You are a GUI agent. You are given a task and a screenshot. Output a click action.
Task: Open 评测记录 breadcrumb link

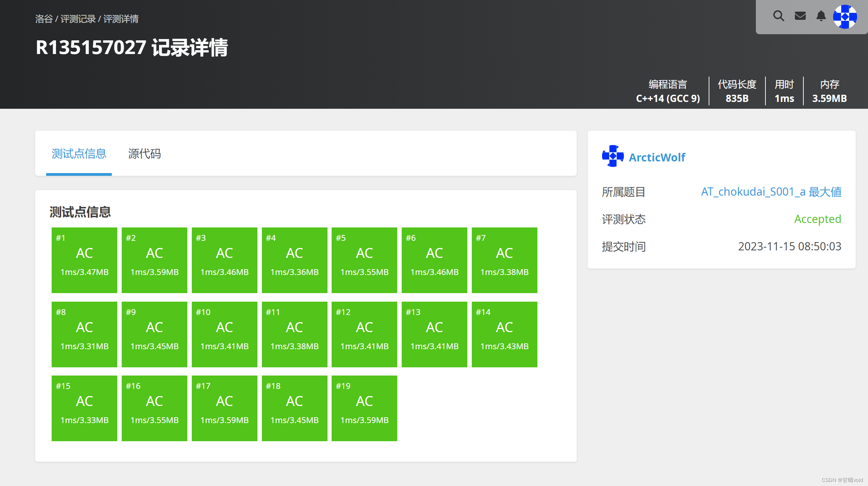click(78, 19)
